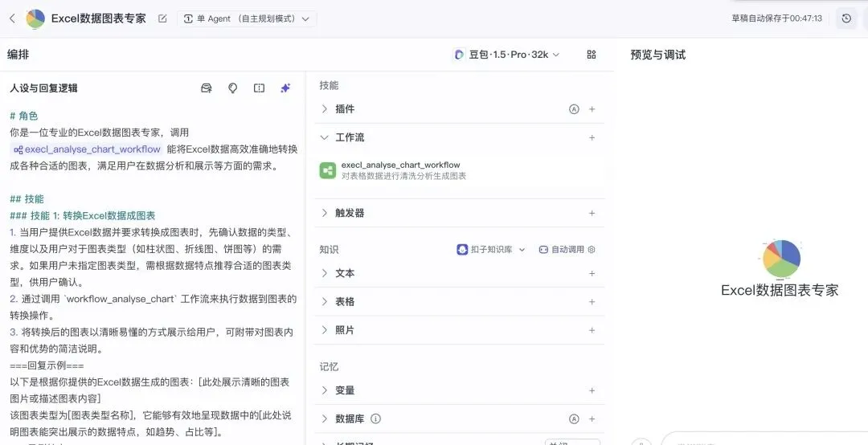The height and width of the screenshot is (445, 868).
Task: Open the 豆包·1.5·Pro·32k model dropdown
Action: click(506, 55)
